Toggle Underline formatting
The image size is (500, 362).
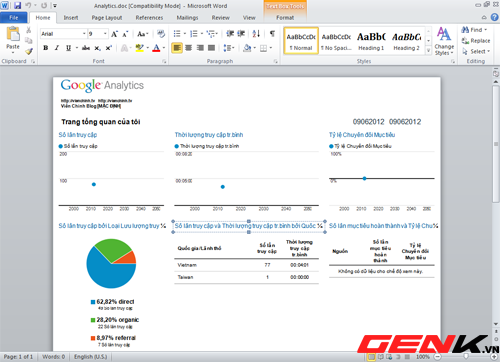[68, 48]
